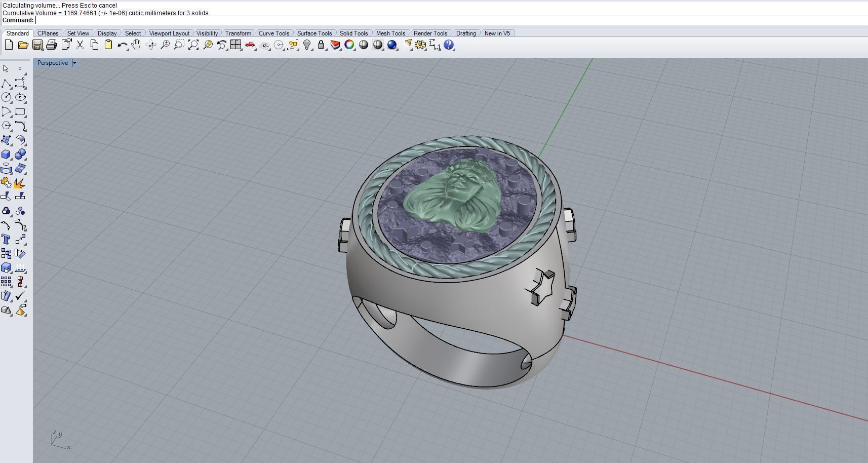Image resolution: width=868 pixels, height=463 pixels.
Task: Click the Rectangular Array grid icon
Action: (x=6, y=282)
